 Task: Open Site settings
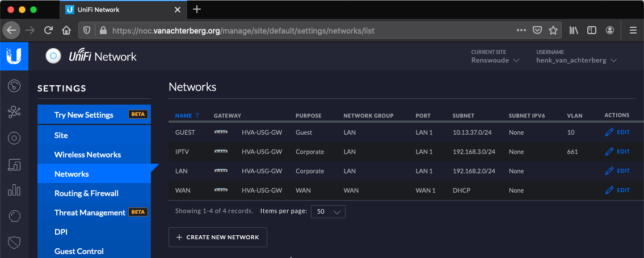[x=94, y=135]
